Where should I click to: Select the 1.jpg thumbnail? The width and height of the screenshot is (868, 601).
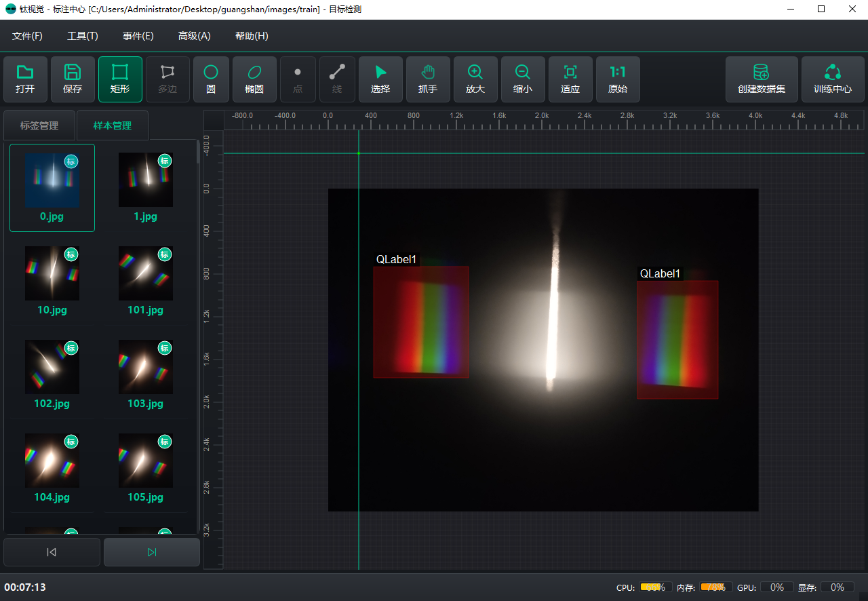(146, 180)
